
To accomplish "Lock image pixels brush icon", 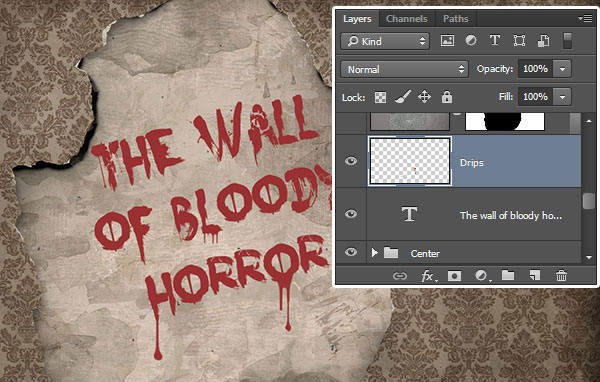I will click(x=403, y=97).
